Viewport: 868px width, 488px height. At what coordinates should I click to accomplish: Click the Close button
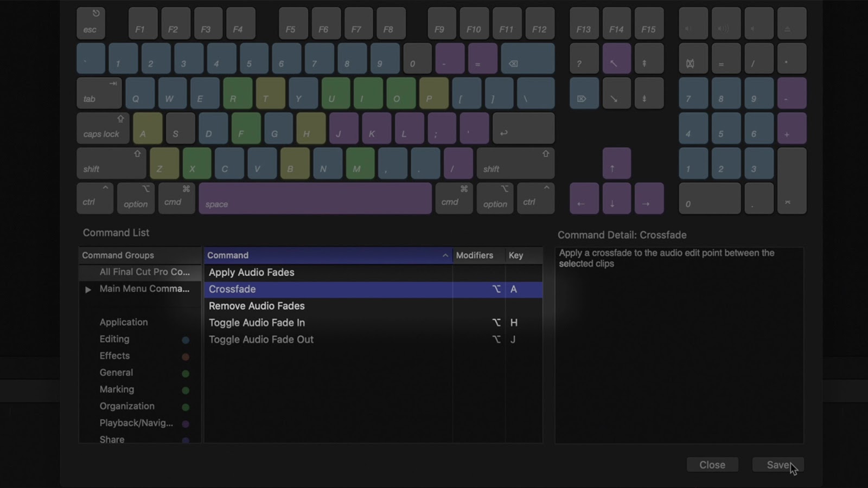[712, 465]
